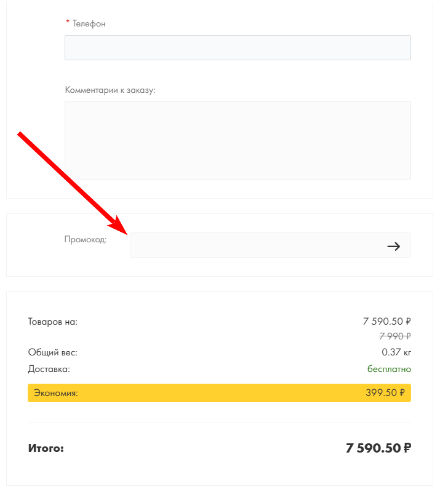The image size is (448, 487).
Task: Click the yellow Экономия label
Action: (x=56, y=393)
